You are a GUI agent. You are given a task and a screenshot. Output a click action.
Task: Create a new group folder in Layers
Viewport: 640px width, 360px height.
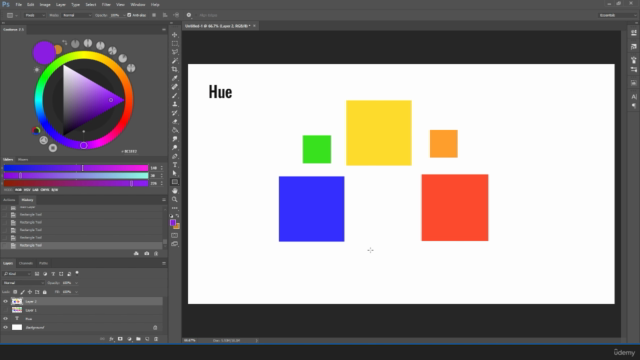(x=138, y=339)
